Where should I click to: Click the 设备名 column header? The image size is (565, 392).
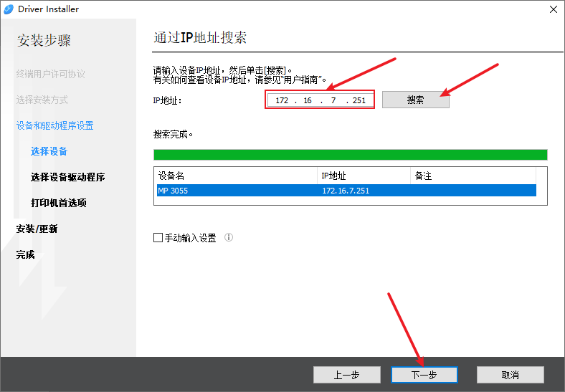pos(235,176)
